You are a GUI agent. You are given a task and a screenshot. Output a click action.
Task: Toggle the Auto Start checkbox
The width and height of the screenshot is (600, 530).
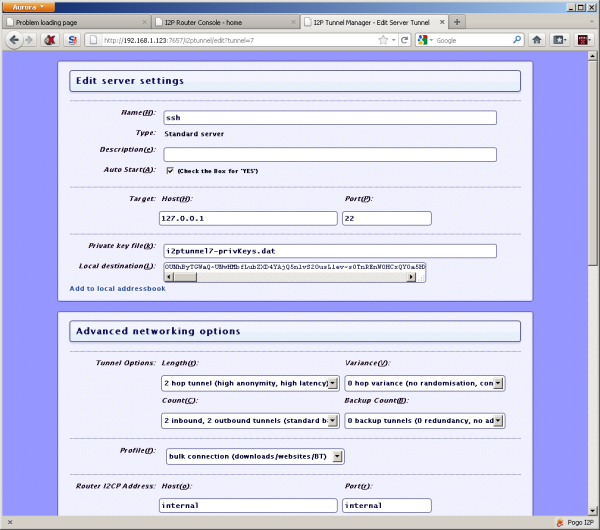point(170,171)
